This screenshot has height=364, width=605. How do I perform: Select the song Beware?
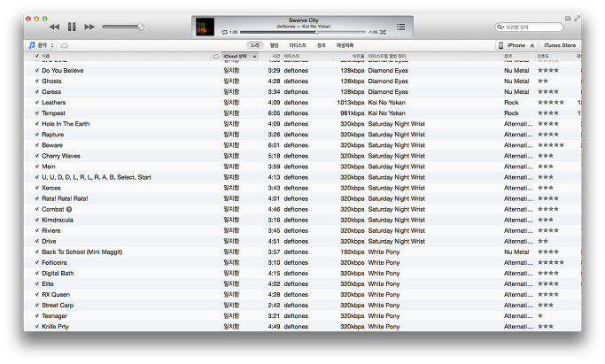pyautogui.click(x=52, y=145)
